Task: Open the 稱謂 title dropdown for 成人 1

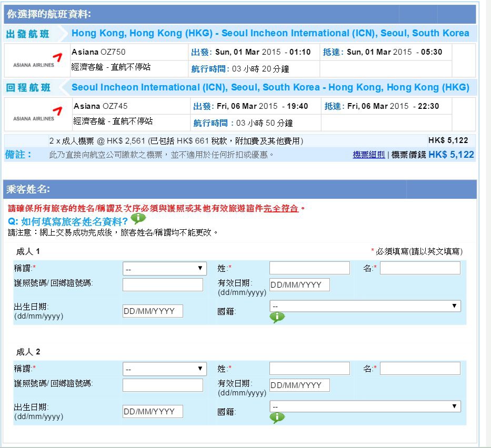Action: (164, 268)
